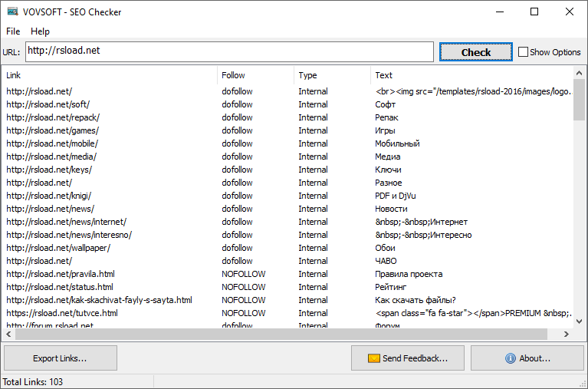Select the http://rsload.net/games/ link row
Viewport: 588px width, 389px height.
point(288,130)
